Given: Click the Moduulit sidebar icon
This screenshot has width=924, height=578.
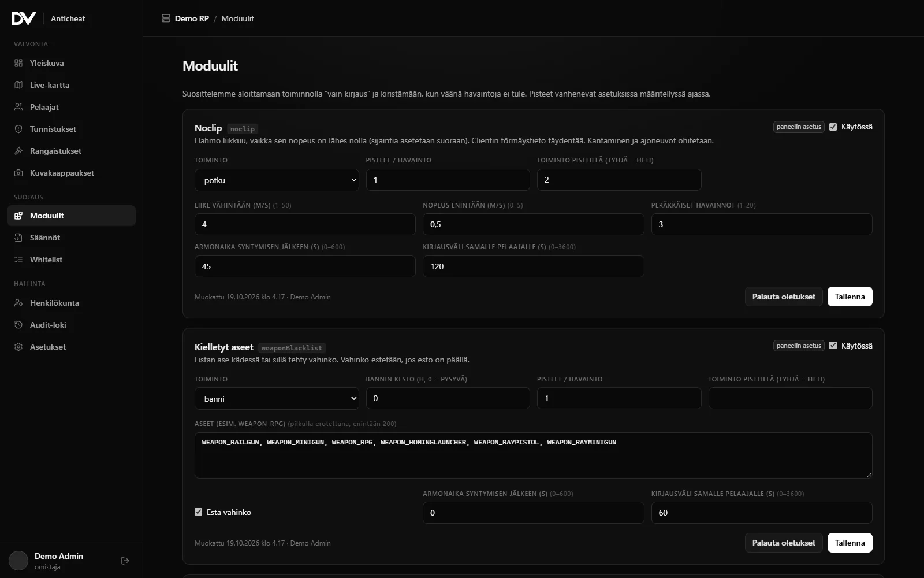Looking at the screenshot, I should click(x=18, y=216).
